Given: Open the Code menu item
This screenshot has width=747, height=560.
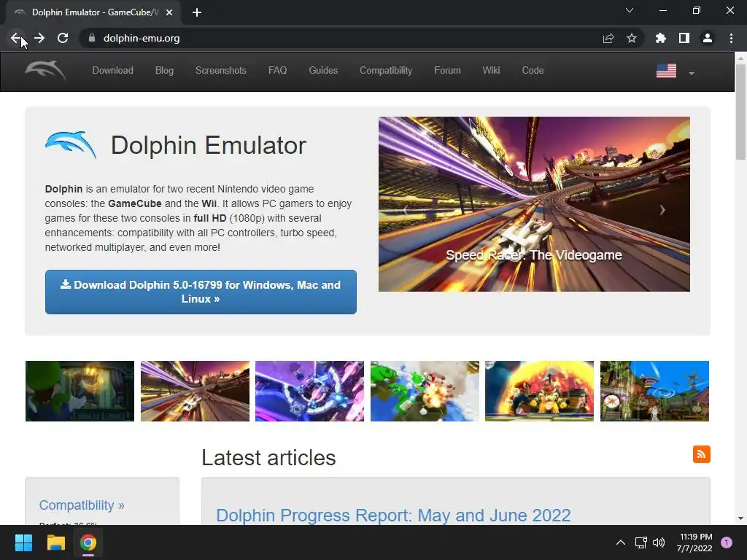Looking at the screenshot, I should tap(533, 71).
